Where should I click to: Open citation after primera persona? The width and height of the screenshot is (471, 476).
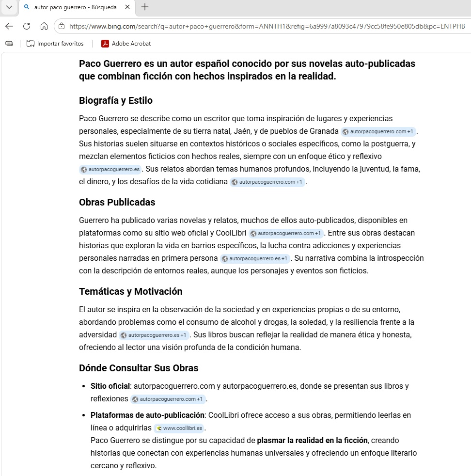[x=254, y=259]
